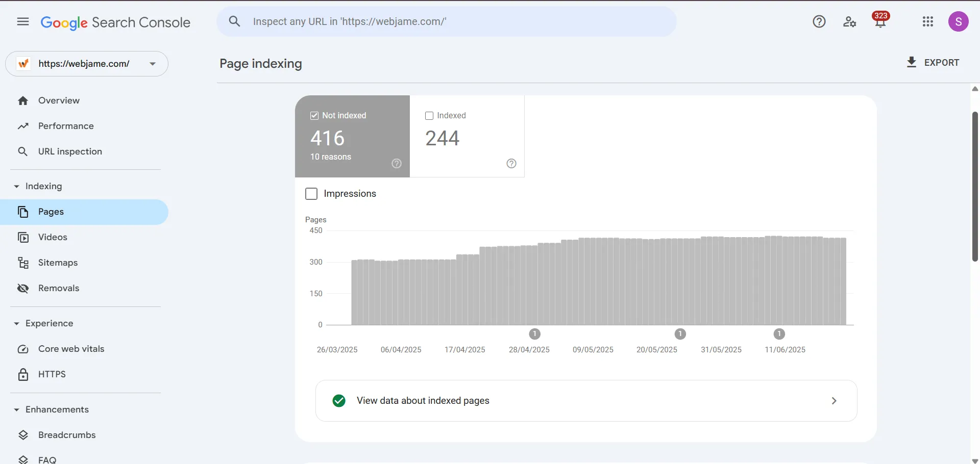Click chevron on View data about indexed pages
This screenshot has height=464, width=980.
(834, 401)
